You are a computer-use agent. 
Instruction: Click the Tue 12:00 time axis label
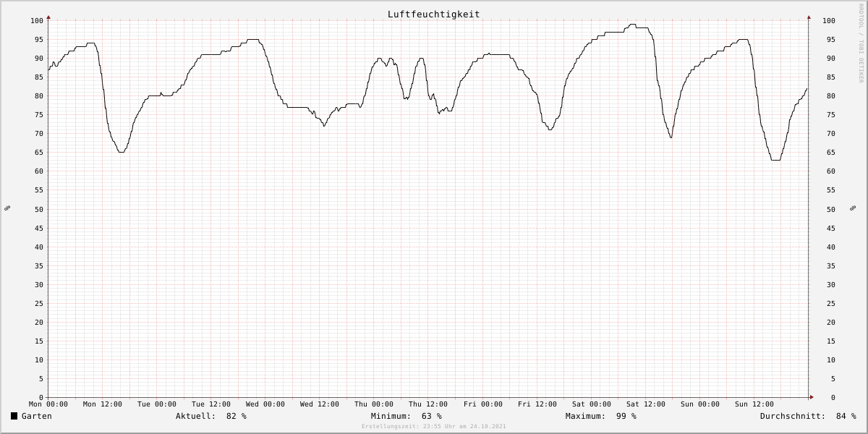pyautogui.click(x=211, y=404)
